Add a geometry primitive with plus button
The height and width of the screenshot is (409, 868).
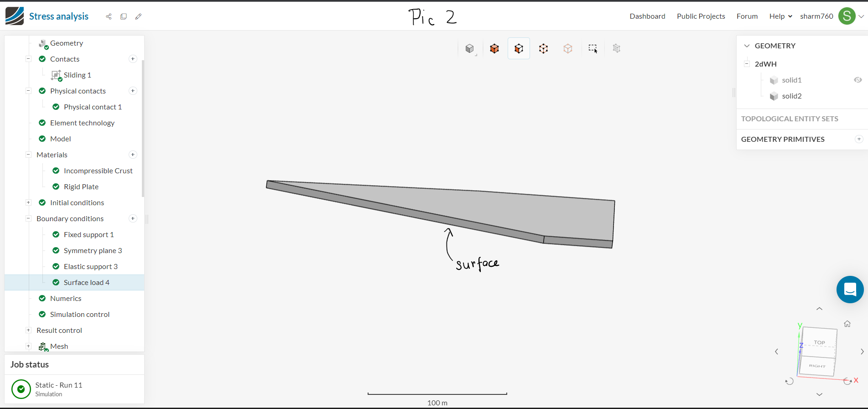[x=859, y=139]
